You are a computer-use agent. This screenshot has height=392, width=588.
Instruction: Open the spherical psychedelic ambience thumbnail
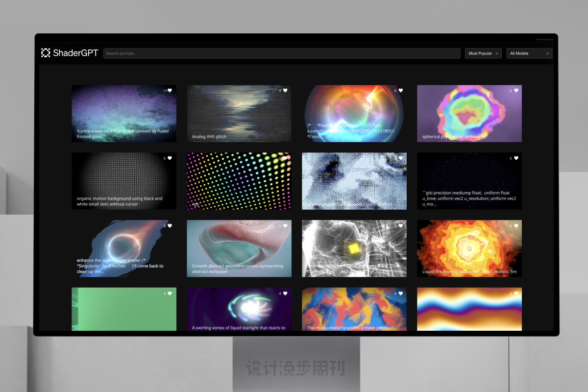point(469,114)
